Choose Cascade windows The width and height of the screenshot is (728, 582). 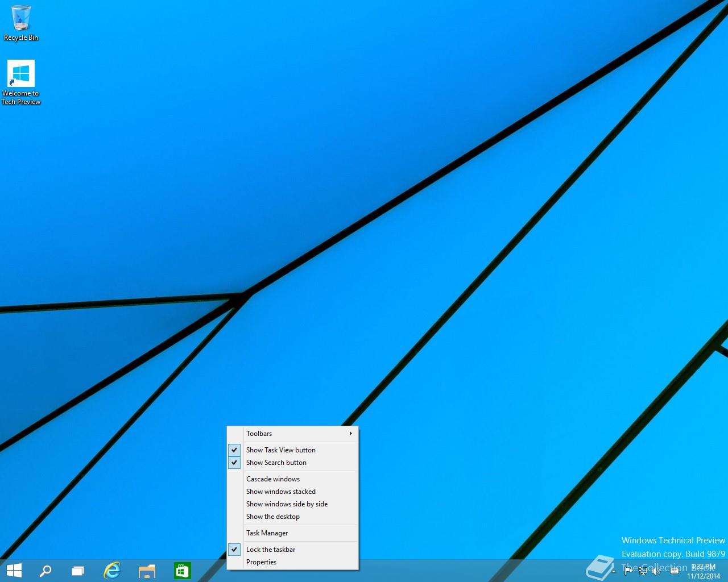pos(293,479)
